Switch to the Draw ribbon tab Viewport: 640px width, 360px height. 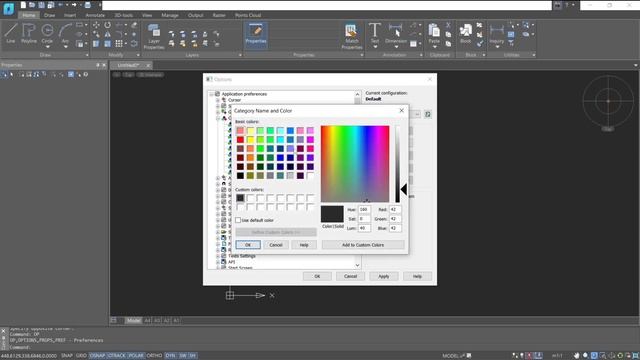(49, 15)
